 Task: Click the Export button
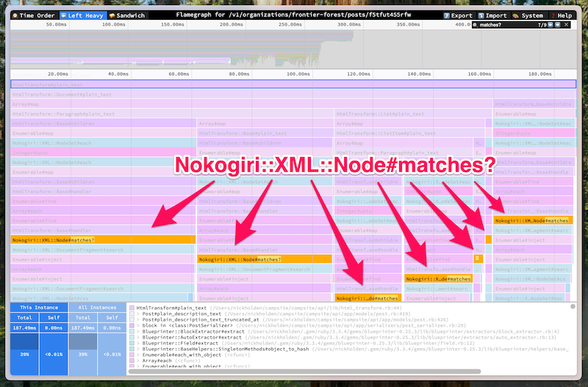point(458,15)
